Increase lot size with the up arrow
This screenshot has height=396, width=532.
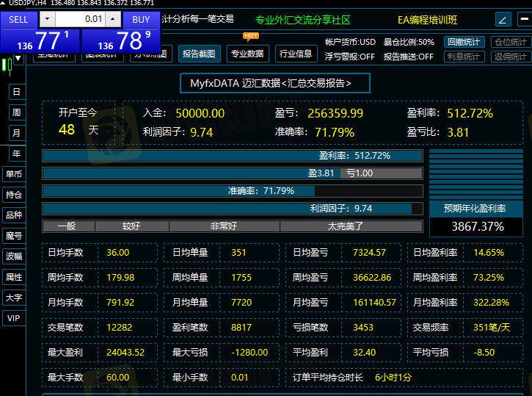pyautogui.click(x=113, y=19)
